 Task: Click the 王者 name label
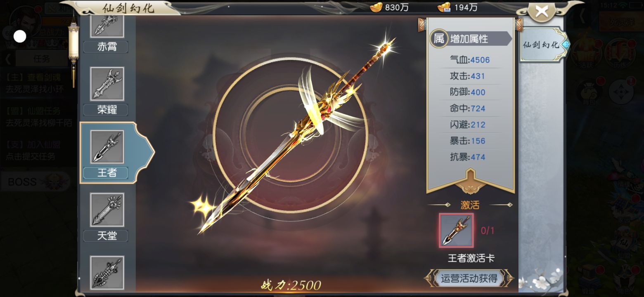pyautogui.click(x=107, y=173)
